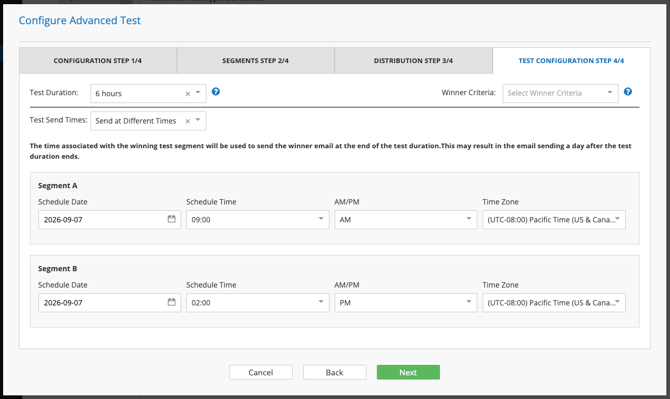Click the Segment A heading
The image size is (670, 399).
click(58, 185)
